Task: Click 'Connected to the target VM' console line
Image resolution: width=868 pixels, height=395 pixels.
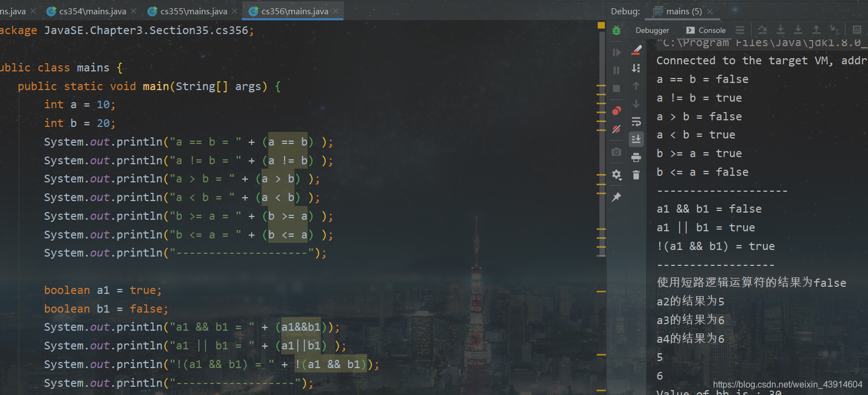Action: [761, 60]
